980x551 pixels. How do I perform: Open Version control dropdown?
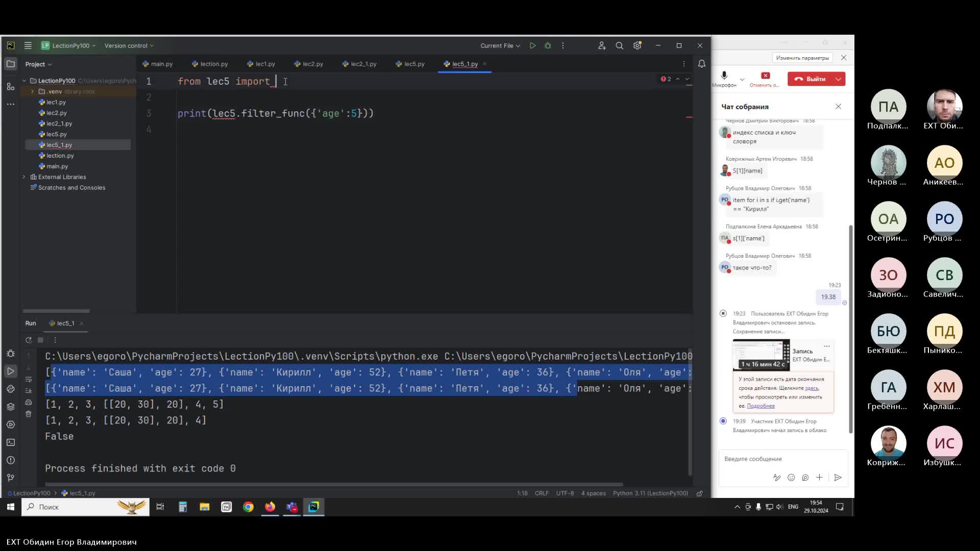pos(129,45)
